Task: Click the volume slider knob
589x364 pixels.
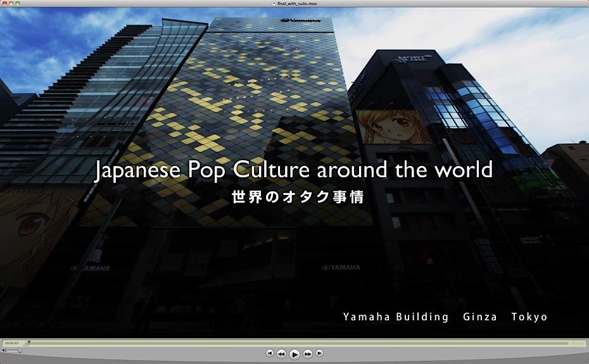Action: pyautogui.click(x=20, y=351)
